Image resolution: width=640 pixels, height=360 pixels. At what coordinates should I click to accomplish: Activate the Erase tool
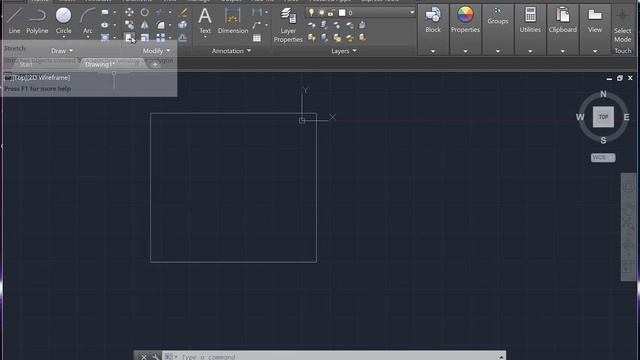182,12
